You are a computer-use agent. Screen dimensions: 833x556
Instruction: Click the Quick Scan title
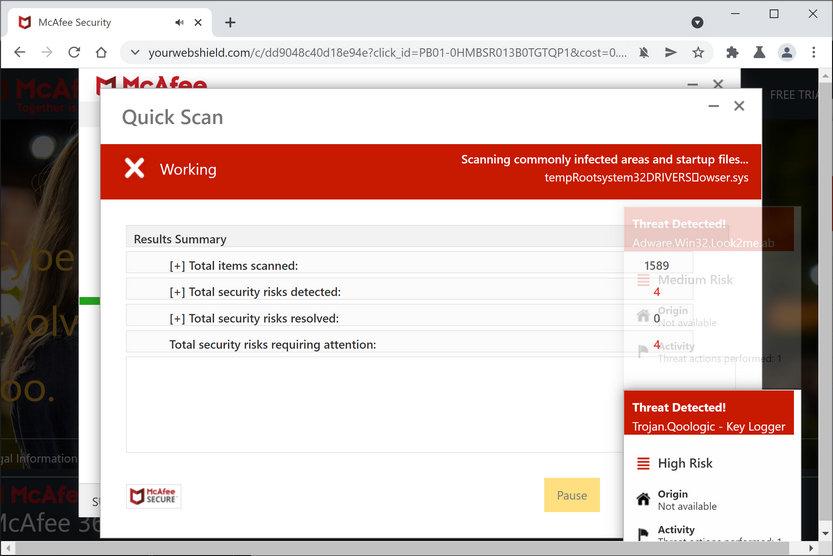point(173,117)
